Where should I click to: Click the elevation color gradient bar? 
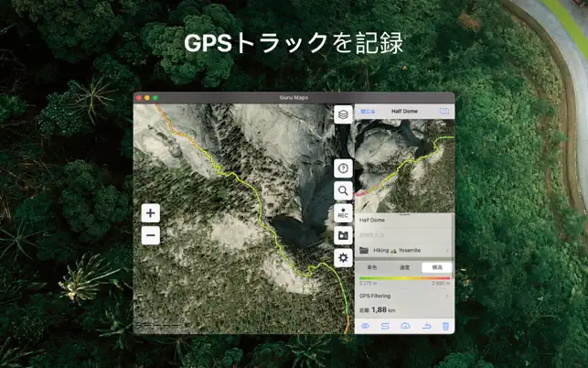point(404,278)
